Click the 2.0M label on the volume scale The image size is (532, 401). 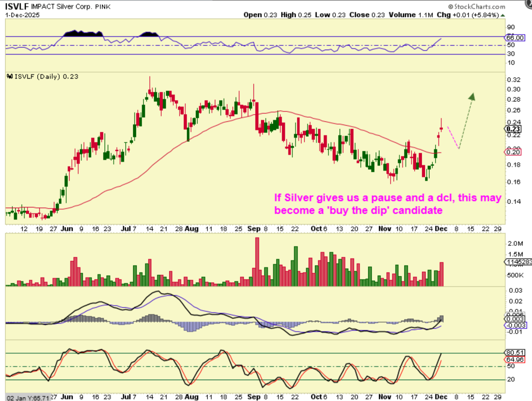515,244
